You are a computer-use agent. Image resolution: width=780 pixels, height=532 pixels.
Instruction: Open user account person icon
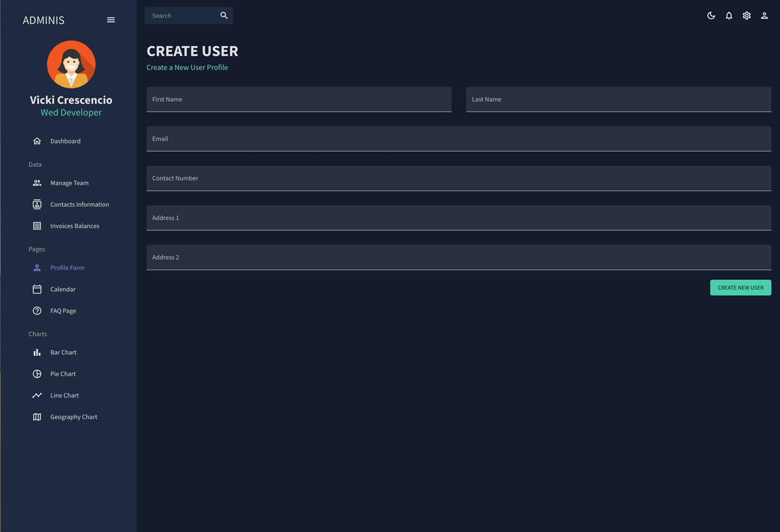coord(764,16)
